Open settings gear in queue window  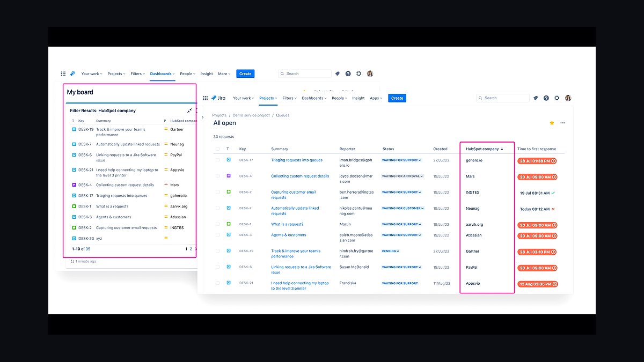coord(557,98)
